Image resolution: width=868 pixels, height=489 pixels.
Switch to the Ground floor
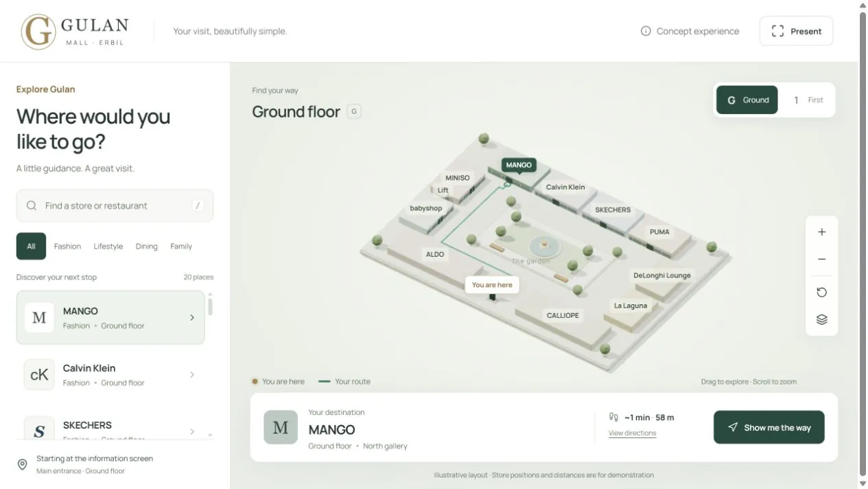(x=747, y=100)
